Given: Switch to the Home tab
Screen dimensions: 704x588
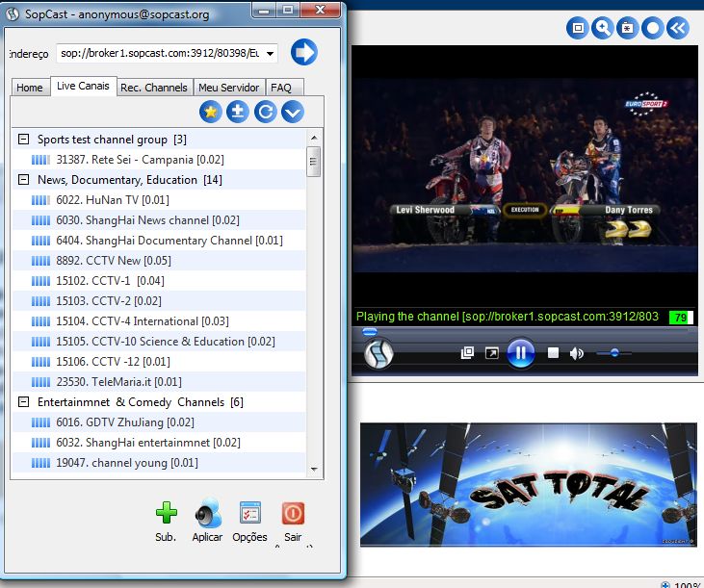Looking at the screenshot, I should coord(30,88).
